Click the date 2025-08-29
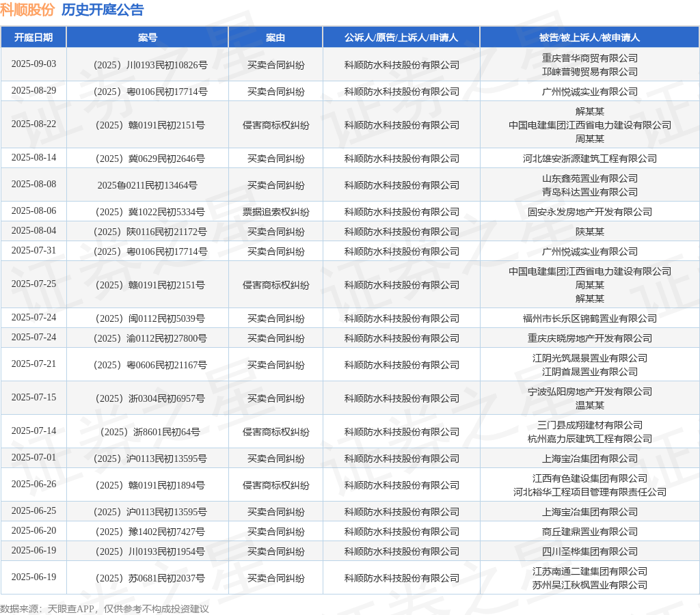Image resolution: width=700 pixels, height=615 pixels. 34,91
